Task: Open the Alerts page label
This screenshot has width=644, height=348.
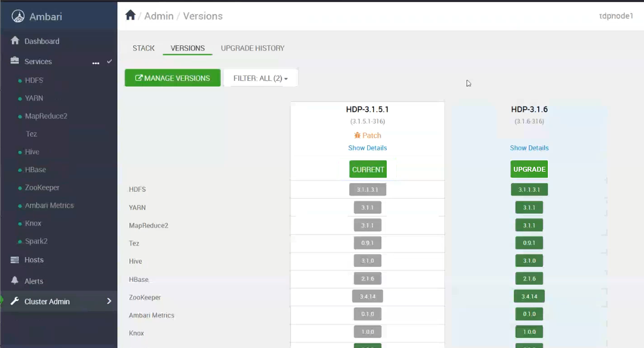Action: (34, 281)
